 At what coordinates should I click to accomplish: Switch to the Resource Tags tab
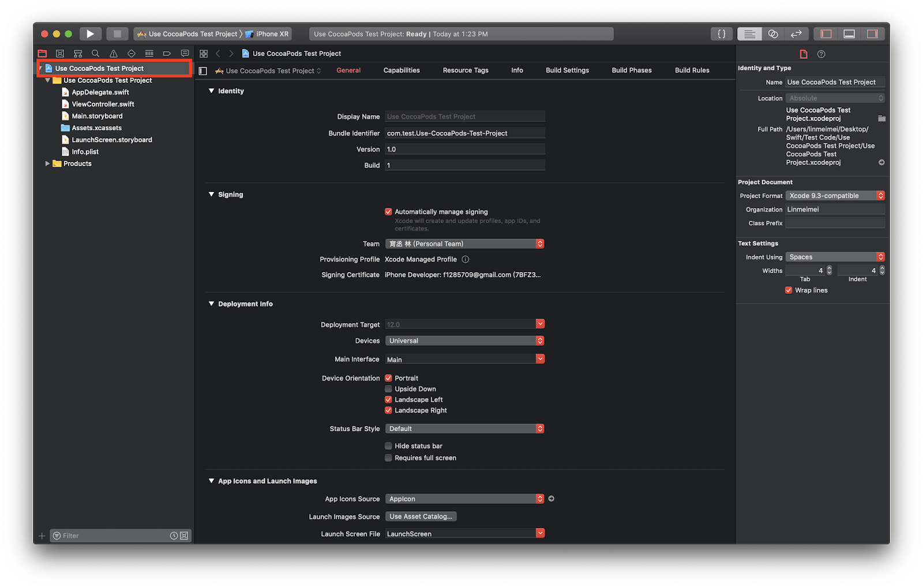(466, 70)
